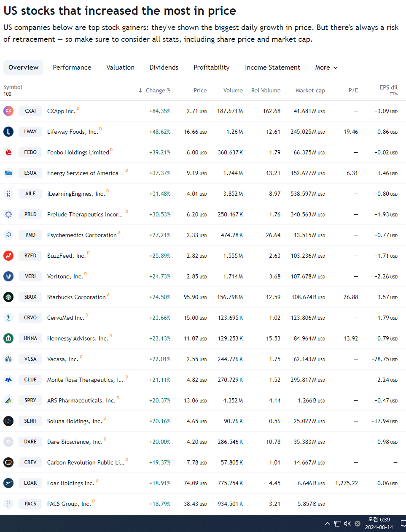Click Loar Holdings P/E value 1,275.22
406x532 pixels.
[x=347, y=483]
